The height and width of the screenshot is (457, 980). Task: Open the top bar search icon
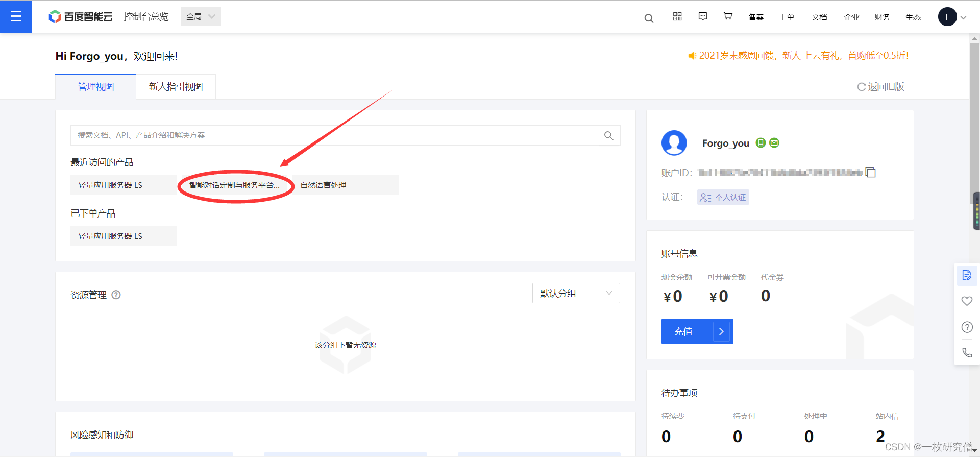tap(649, 18)
